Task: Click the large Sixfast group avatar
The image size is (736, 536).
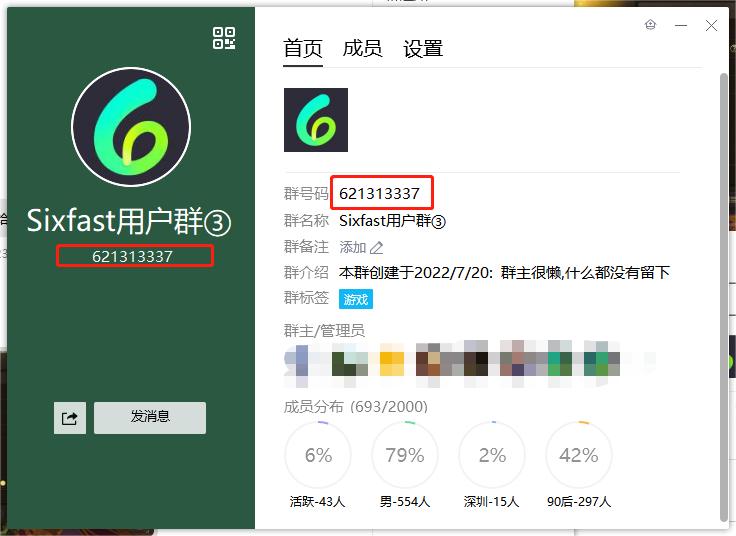Action: (131, 127)
